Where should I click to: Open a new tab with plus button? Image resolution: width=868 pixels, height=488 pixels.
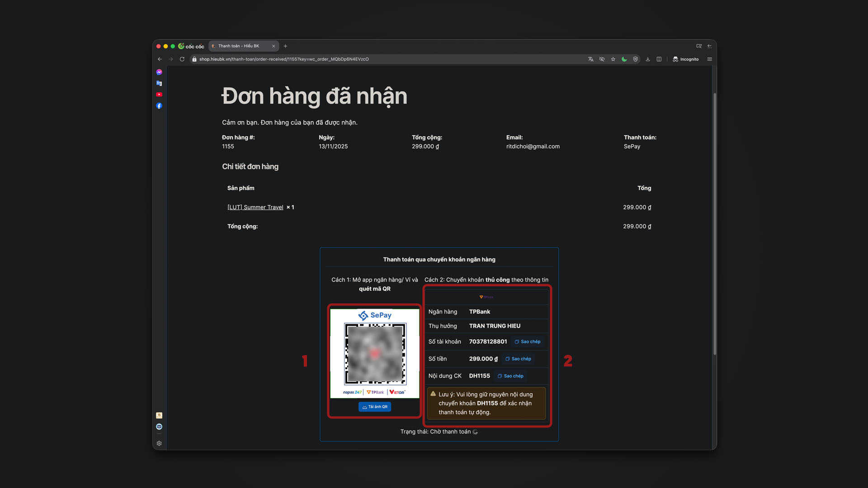click(285, 46)
